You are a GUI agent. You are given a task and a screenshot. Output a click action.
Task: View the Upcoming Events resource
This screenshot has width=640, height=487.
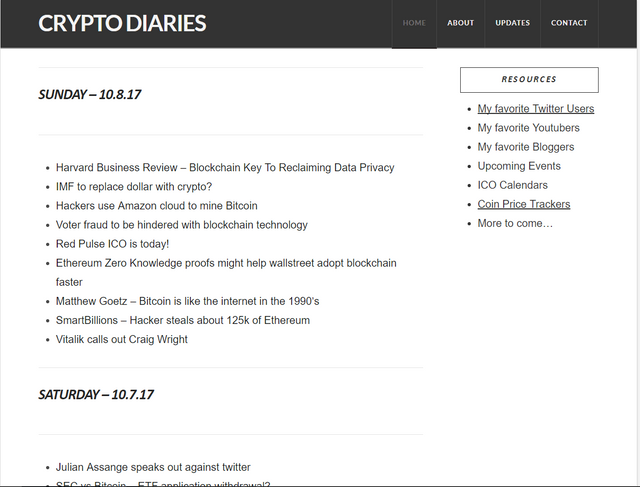coord(519,166)
